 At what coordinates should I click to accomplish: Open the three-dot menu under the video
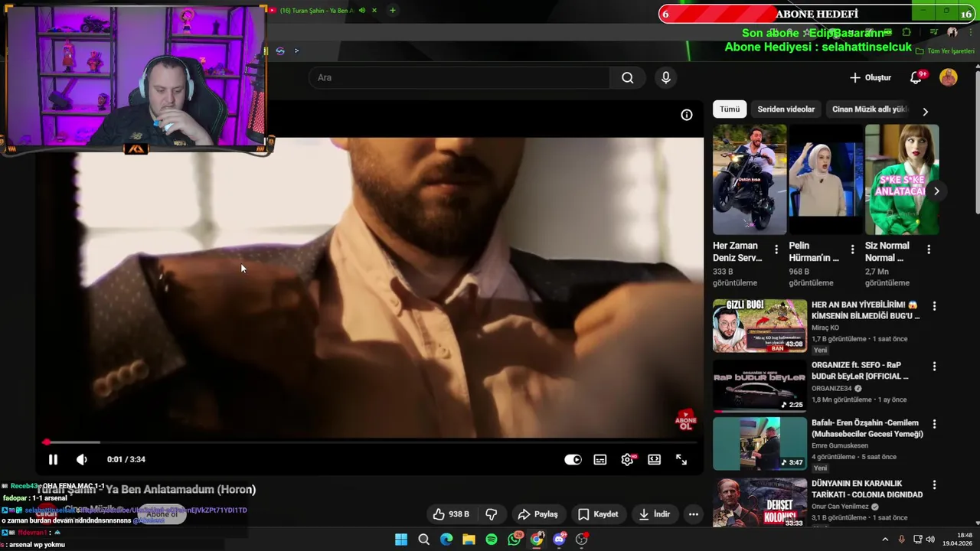(x=694, y=514)
